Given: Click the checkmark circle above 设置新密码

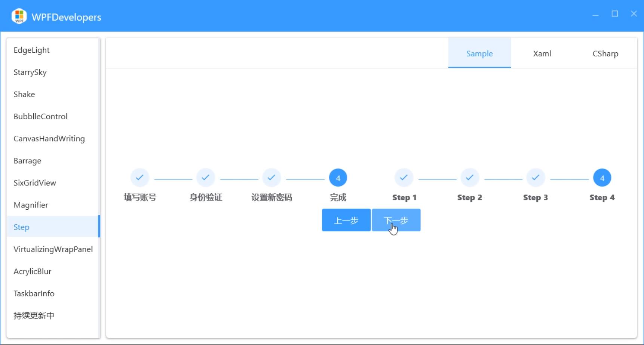Looking at the screenshot, I should point(272,178).
